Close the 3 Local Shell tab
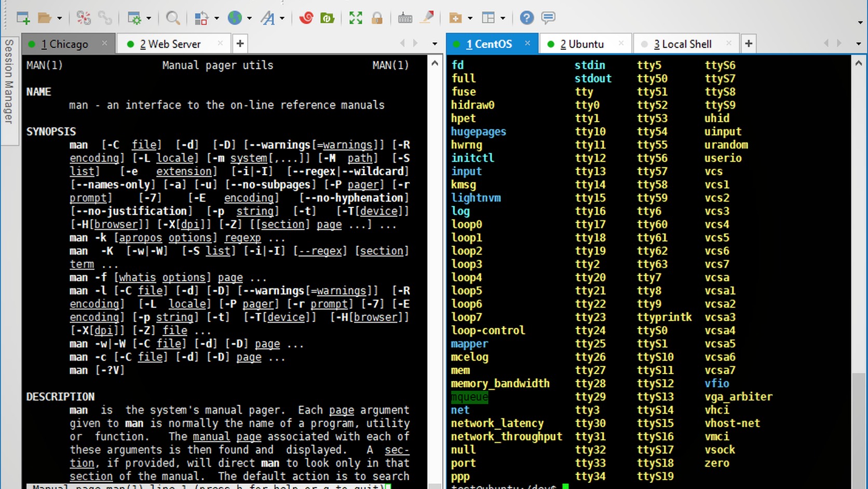Viewport: 868px width, 489px height. pyautogui.click(x=729, y=43)
